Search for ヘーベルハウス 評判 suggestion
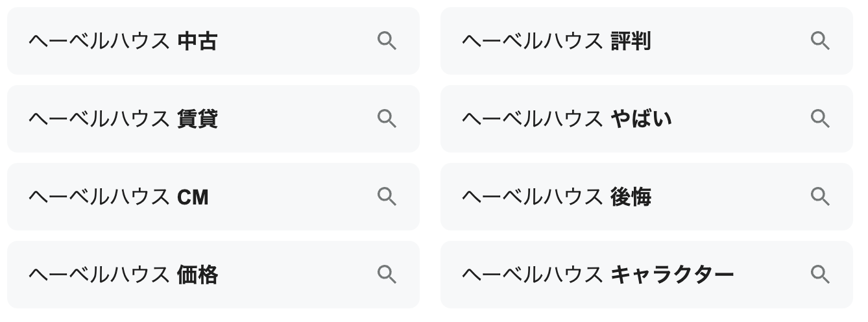 (x=556, y=42)
